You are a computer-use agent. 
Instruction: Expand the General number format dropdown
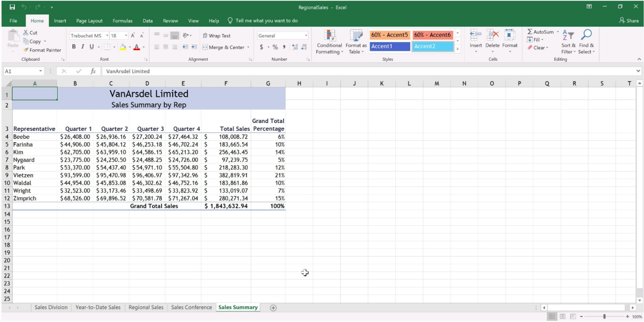[306, 36]
